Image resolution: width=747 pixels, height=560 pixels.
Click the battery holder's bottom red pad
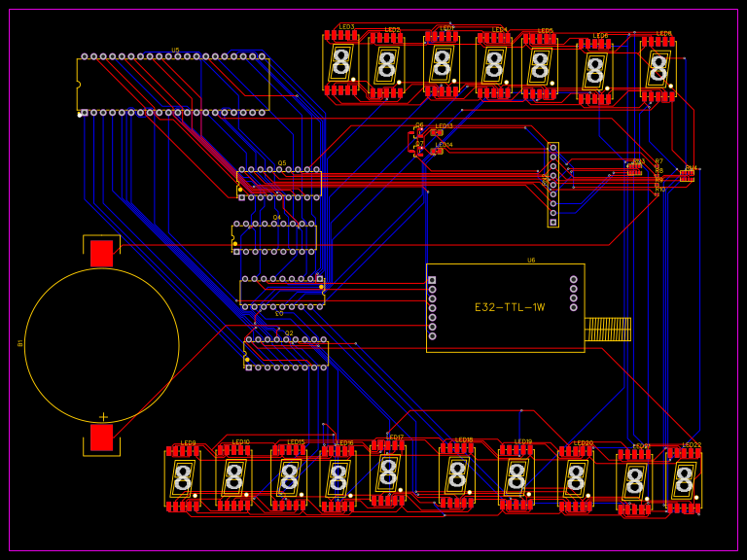(101, 437)
